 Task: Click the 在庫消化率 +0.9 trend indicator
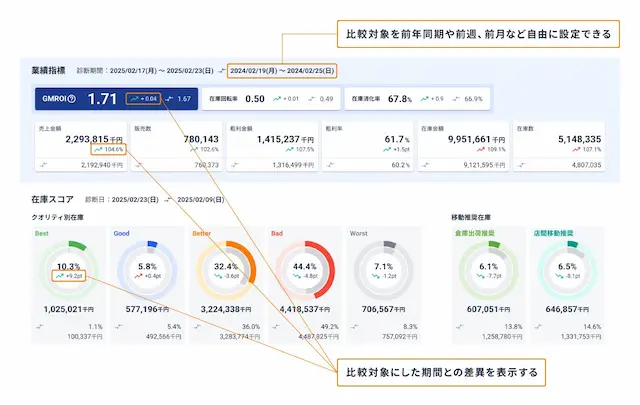point(430,99)
